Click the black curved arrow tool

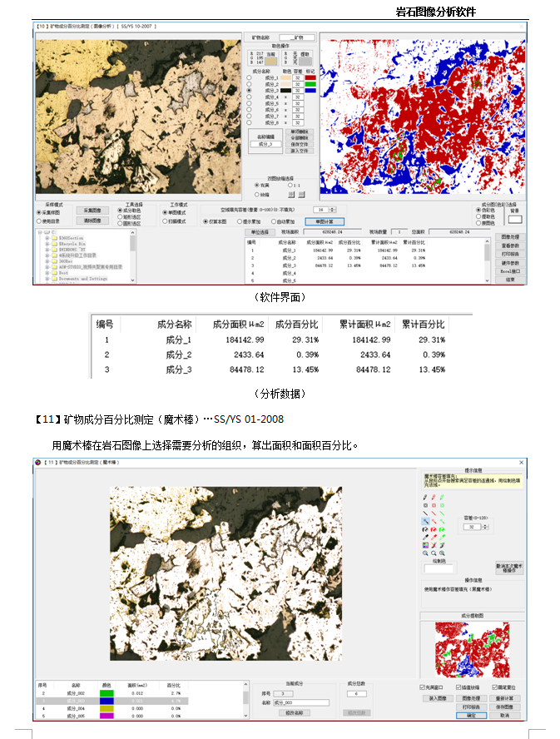click(x=425, y=529)
